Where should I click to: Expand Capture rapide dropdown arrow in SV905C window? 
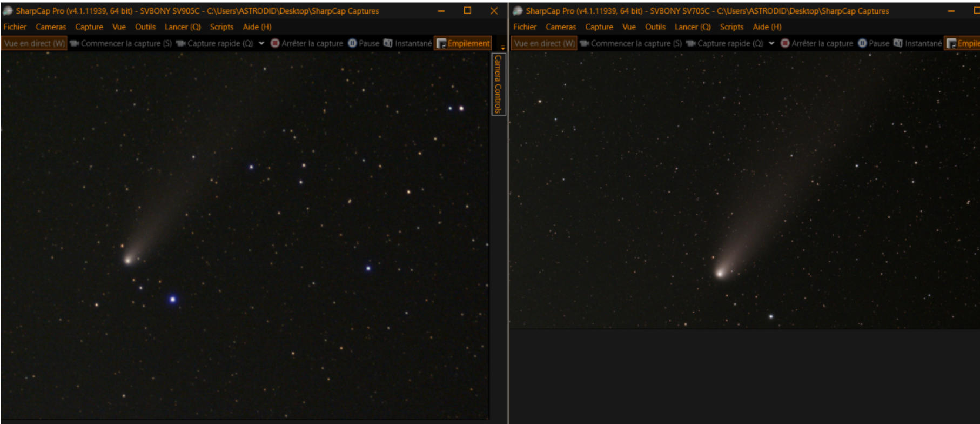point(261,43)
